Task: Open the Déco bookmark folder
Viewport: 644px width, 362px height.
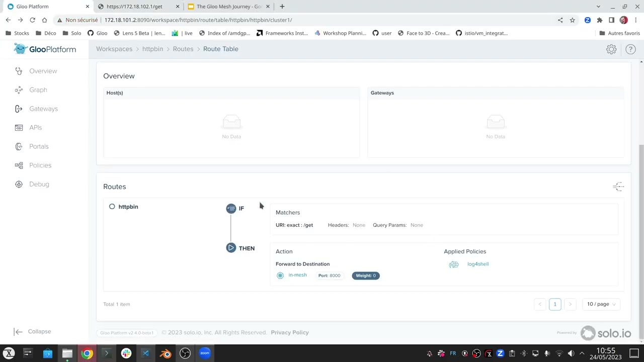Action: coord(46,33)
